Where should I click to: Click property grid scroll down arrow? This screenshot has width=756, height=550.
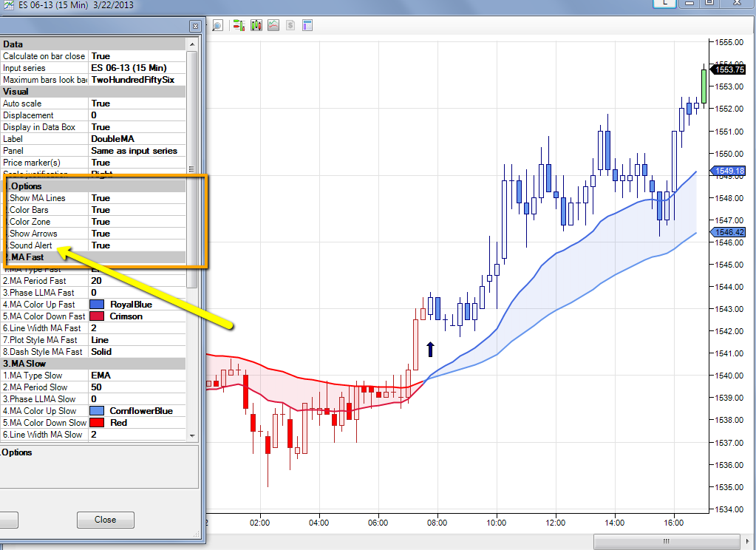point(192,435)
